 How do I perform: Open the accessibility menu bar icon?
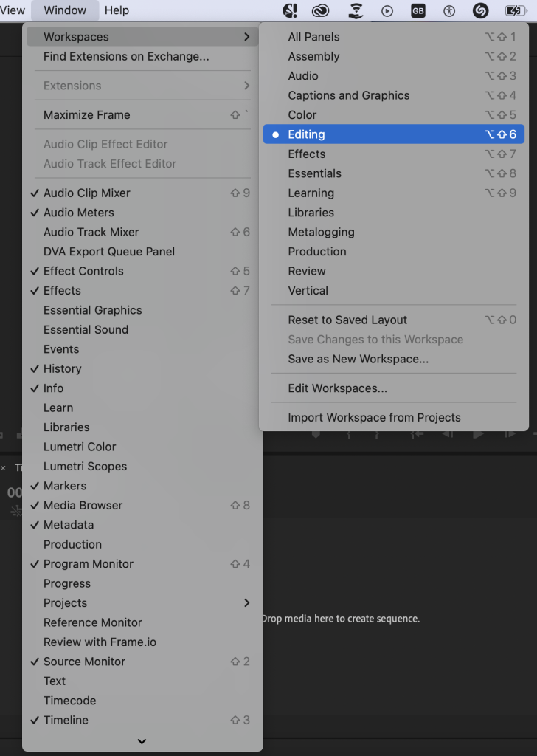[449, 10]
